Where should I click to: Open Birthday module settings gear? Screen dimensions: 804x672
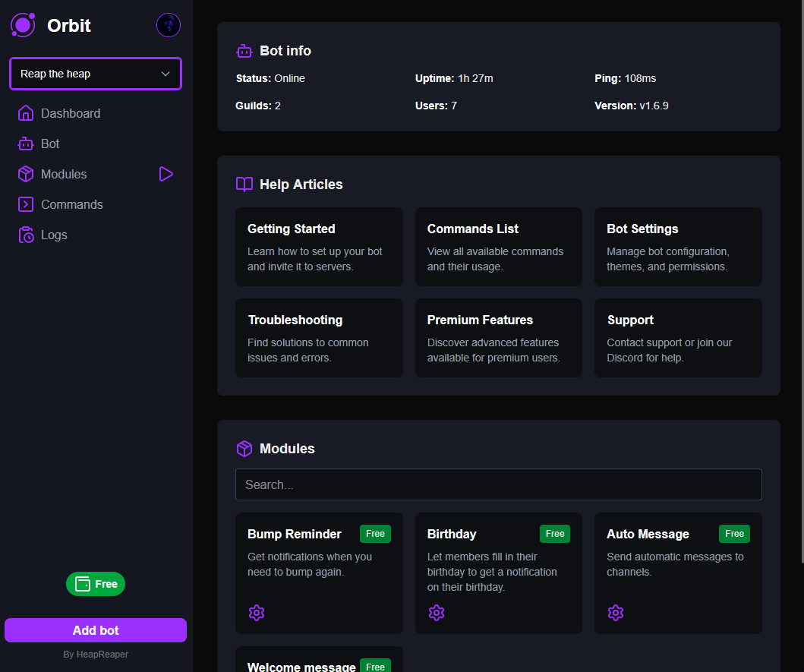pyautogui.click(x=436, y=613)
